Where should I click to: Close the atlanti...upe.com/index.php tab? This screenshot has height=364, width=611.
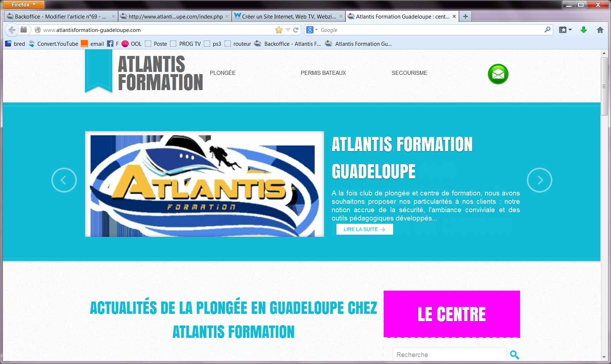point(227,16)
